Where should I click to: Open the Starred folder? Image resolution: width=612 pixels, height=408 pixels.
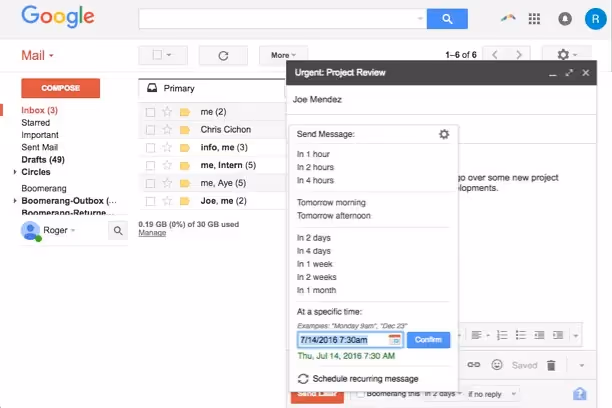[x=36, y=123]
